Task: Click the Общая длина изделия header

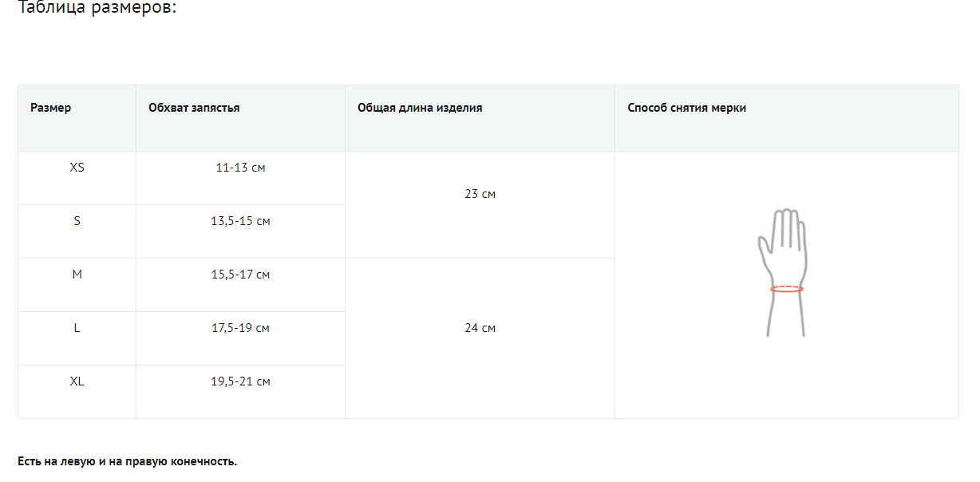Action: tap(420, 108)
